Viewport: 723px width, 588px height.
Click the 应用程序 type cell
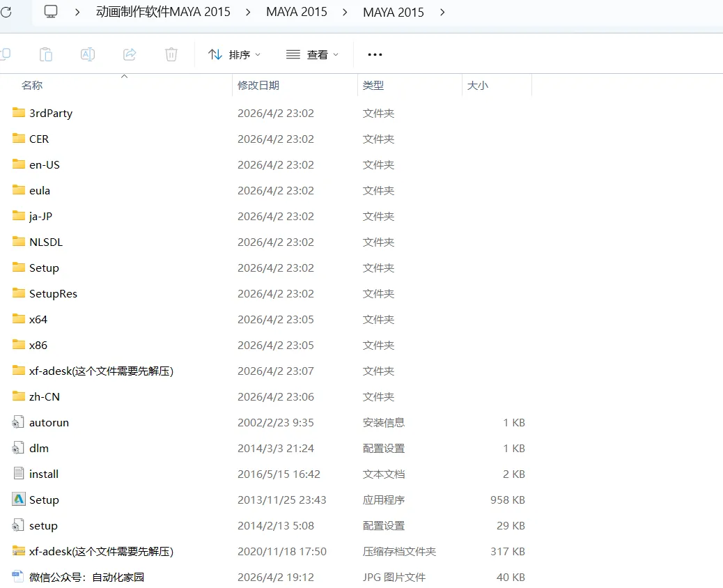point(384,500)
